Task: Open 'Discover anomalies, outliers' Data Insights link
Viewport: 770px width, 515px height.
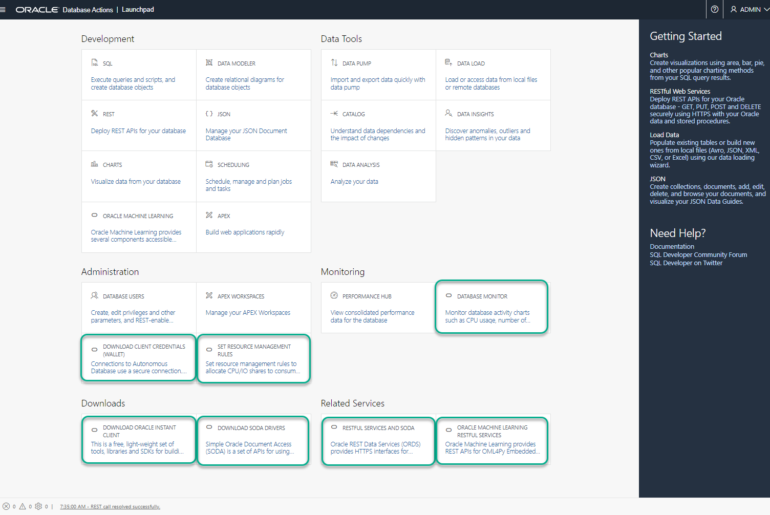Action: (488, 135)
